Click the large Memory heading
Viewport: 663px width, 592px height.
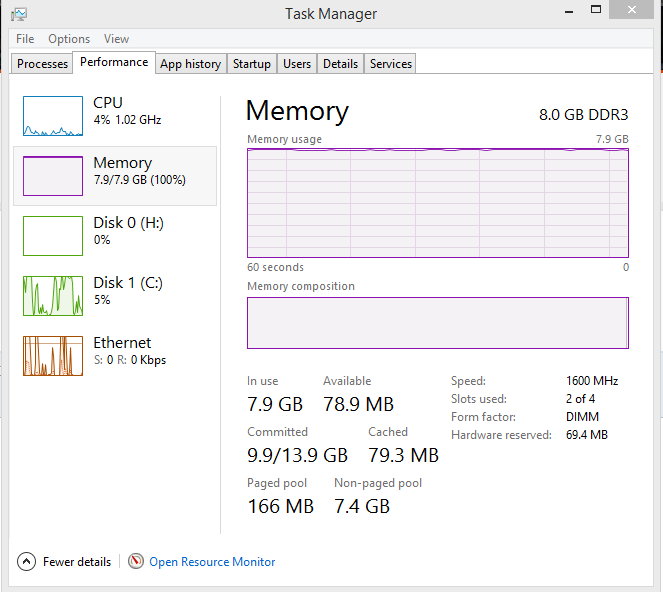click(x=297, y=111)
